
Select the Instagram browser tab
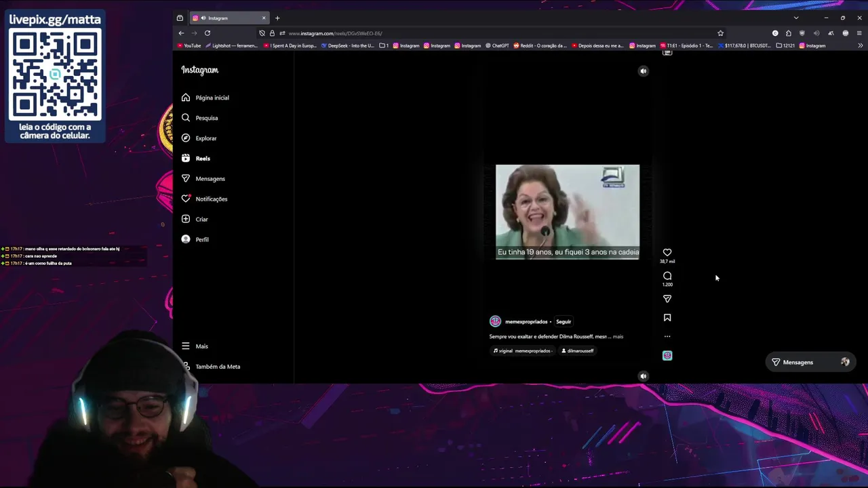[230, 18]
